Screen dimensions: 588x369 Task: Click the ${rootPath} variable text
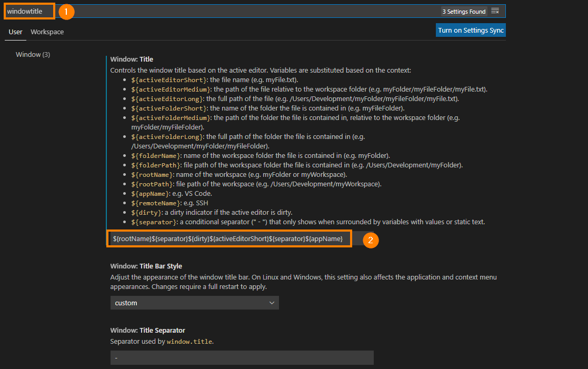(152, 184)
